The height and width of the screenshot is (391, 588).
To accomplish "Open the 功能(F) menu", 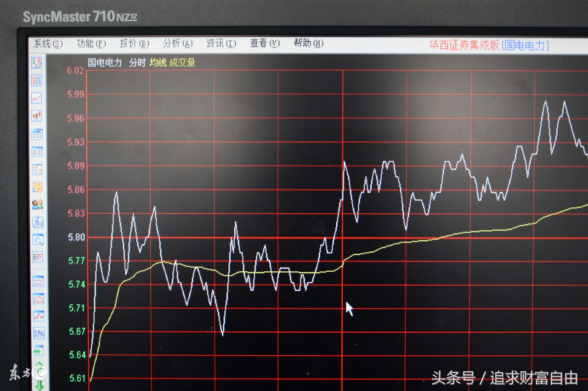I will (91, 44).
